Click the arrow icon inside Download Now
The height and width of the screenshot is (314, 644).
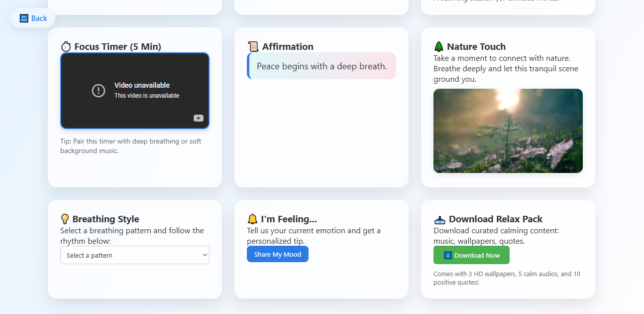point(447,255)
